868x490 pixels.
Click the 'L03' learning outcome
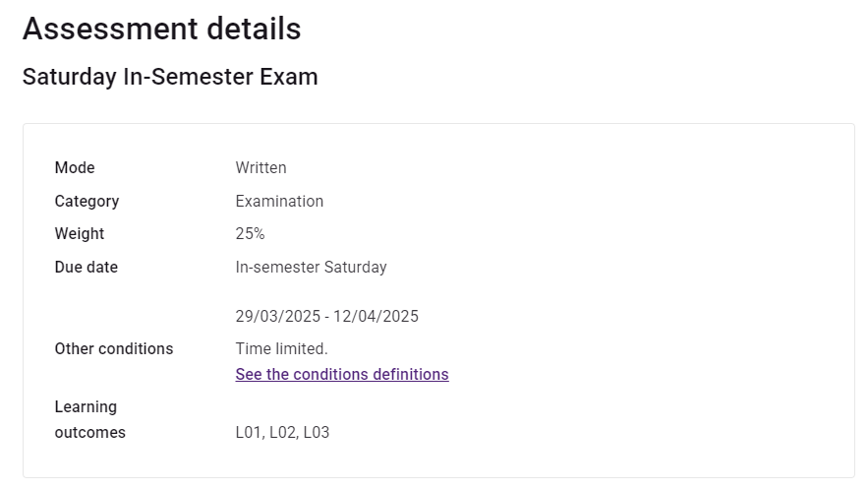(x=317, y=432)
